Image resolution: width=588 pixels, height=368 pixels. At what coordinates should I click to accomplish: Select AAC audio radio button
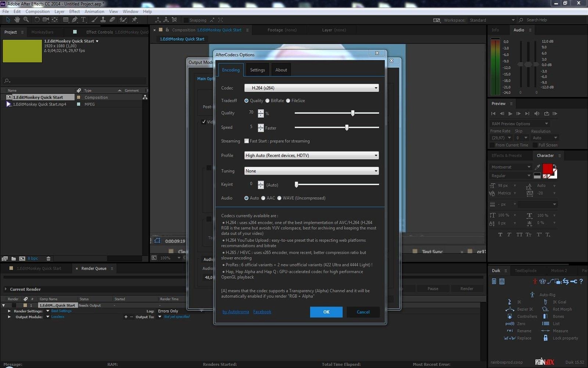point(263,198)
